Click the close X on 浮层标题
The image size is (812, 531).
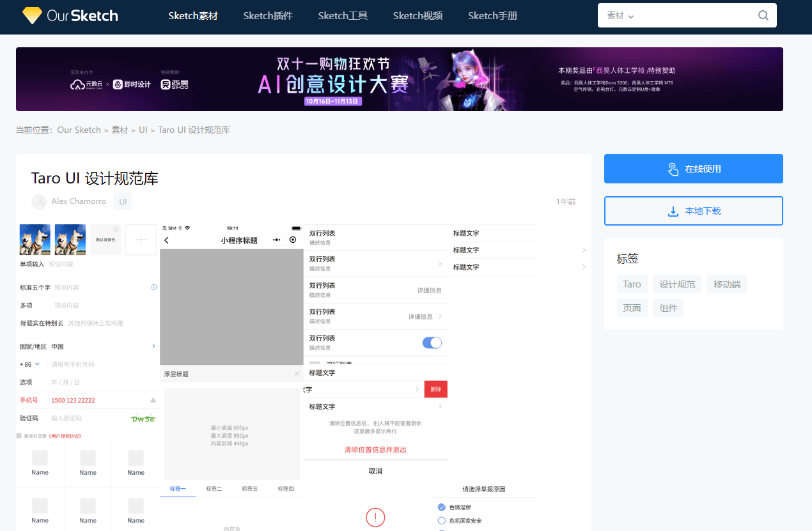point(297,374)
